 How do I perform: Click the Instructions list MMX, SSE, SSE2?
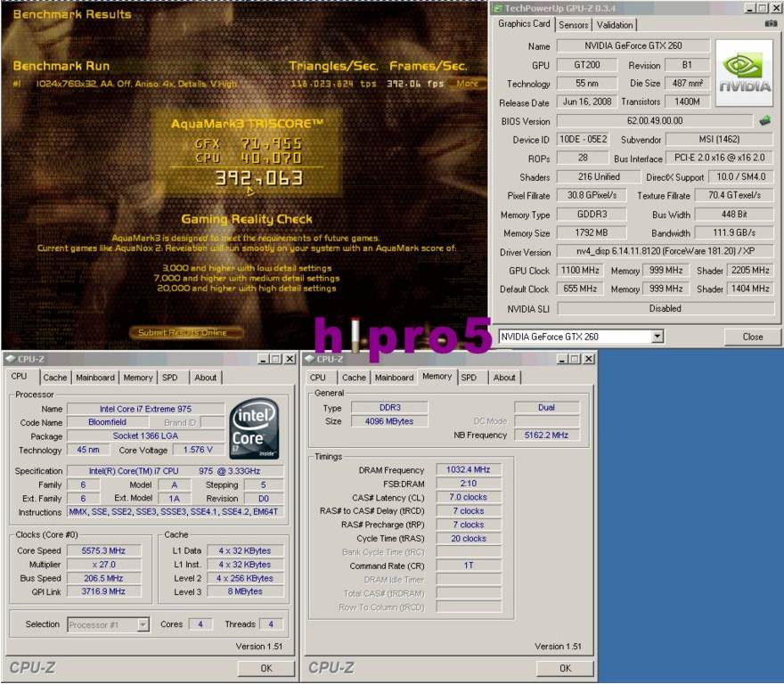coord(175,511)
